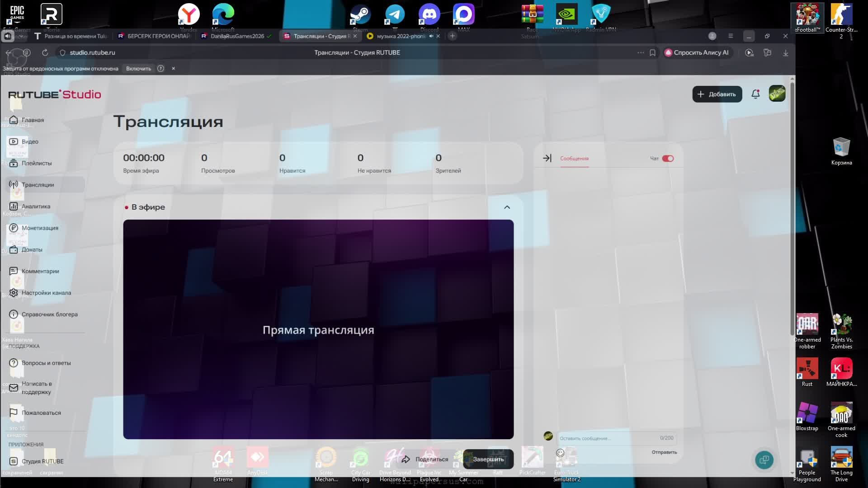Open the browser hamburger menu
The image size is (868, 488).
coord(731,36)
